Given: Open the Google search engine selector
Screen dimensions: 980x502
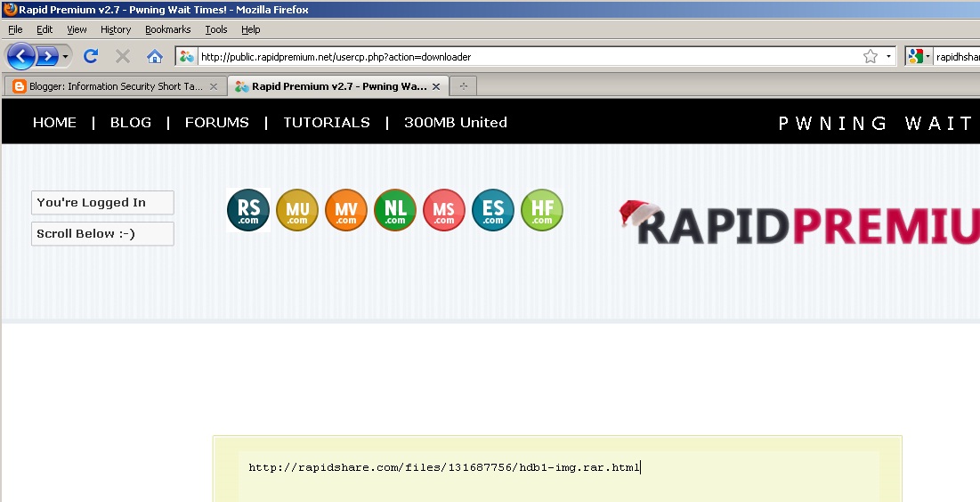Looking at the screenshot, I should [x=919, y=57].
